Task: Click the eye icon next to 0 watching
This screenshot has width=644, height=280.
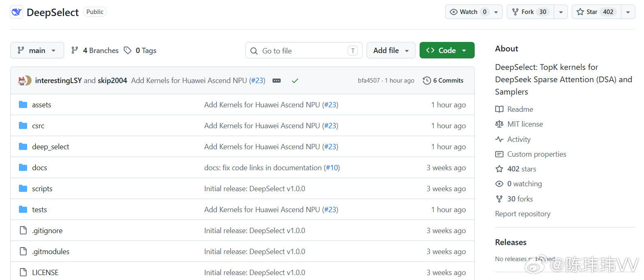Action: click(499, 184)
